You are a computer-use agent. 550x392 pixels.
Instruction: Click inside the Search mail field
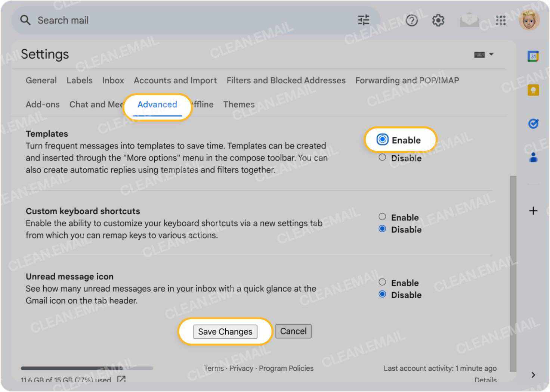pyautogui.click(x=112, y=20)
